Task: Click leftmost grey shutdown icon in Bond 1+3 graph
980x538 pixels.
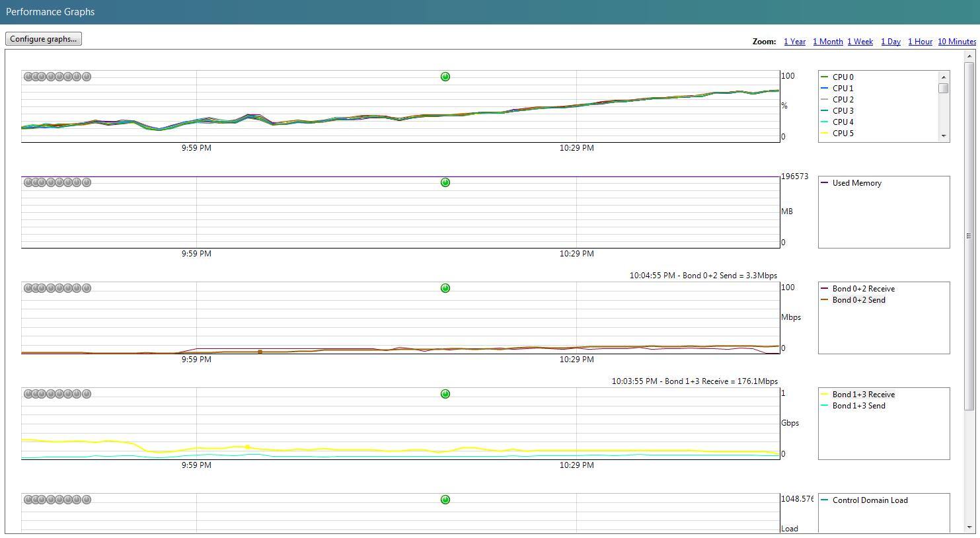Action: pyautogui.click(x=28, y=394)
